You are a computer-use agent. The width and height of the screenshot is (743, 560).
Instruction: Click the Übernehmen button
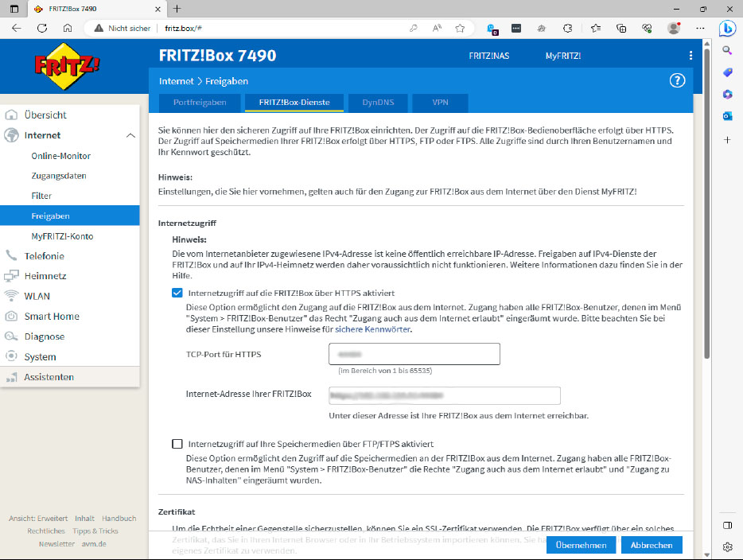pos(581,545)
